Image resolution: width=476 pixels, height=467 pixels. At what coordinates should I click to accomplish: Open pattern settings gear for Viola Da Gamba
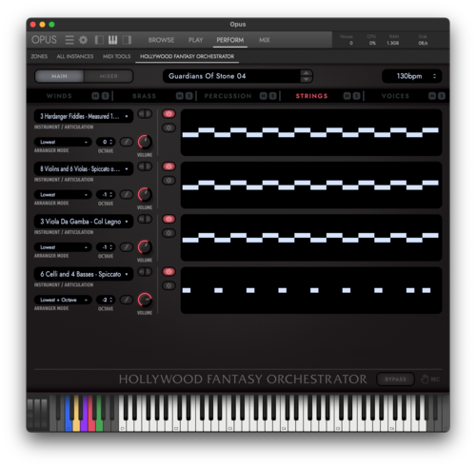[169, 233]
